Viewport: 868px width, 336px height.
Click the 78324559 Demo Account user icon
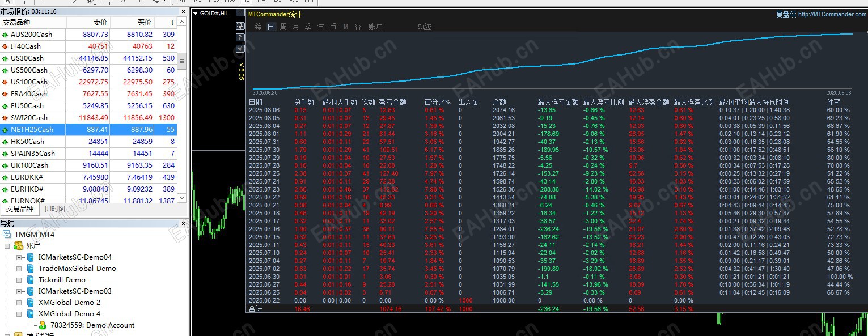click(43, 325)
